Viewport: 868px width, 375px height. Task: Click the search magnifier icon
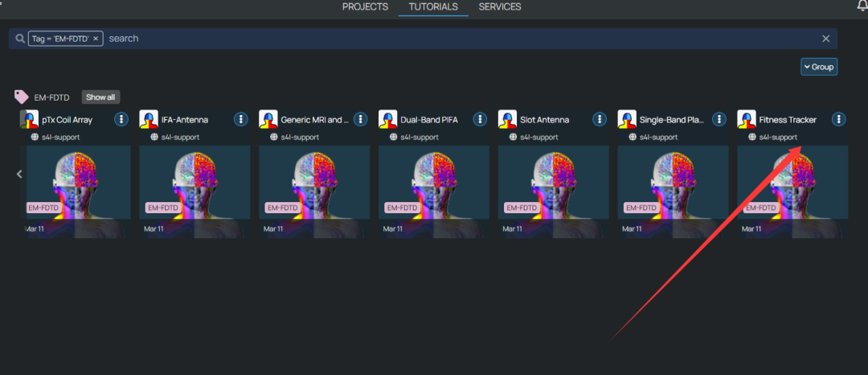pos(20,38)
